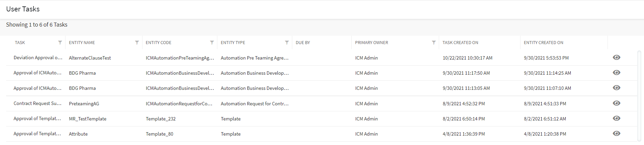Image resolution: width=644 pixels, height=145 pixels.
Task: View task created 9/30/2021 11:13:05 AM
Action: click(616, 88)
